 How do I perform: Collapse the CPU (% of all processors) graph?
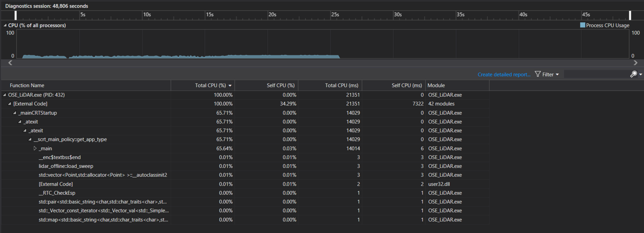click(5, 25)
